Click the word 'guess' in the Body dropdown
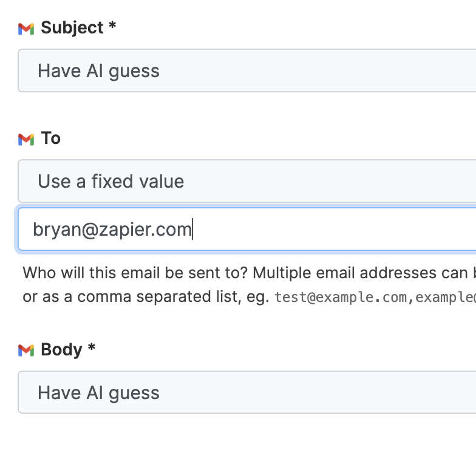Viewport: 476px width, 452px height. coord(134,394)
